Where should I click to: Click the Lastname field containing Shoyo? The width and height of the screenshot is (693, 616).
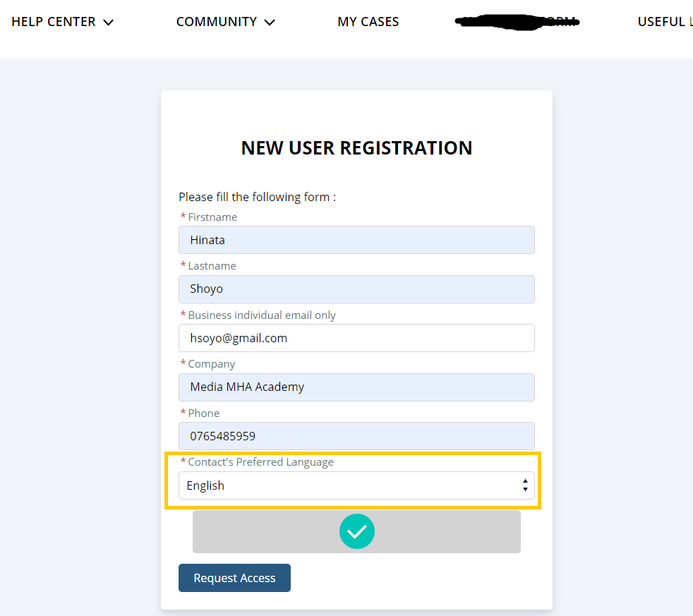click(x=356, y=289)
